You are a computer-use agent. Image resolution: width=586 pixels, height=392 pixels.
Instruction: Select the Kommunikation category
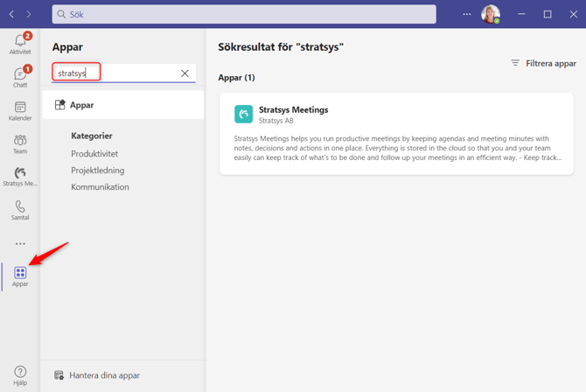(100, 186)
